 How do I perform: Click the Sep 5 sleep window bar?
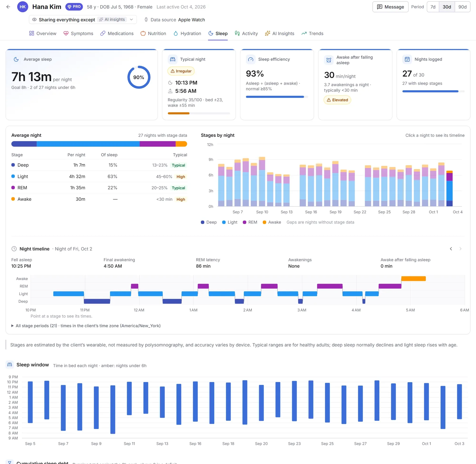(30, 402)
